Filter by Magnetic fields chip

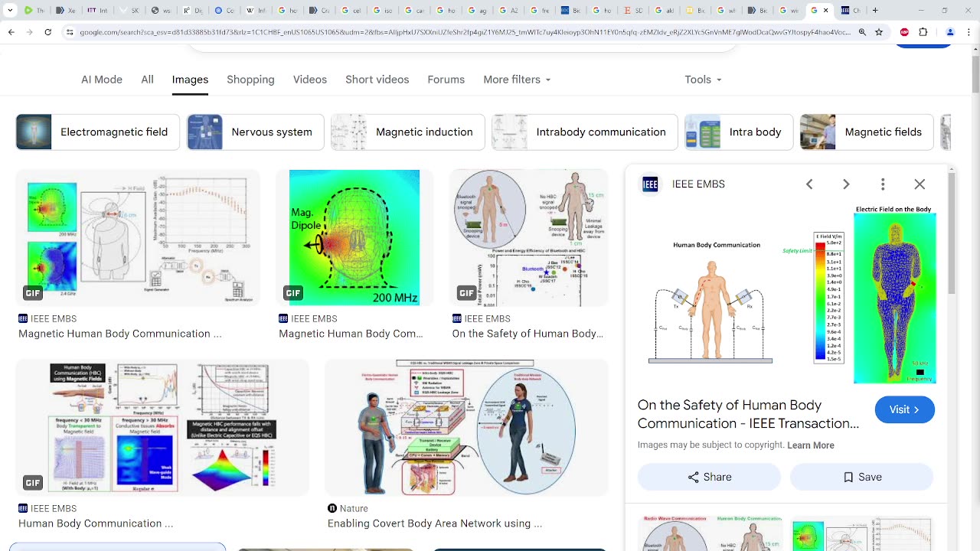(x=867, y=132)
